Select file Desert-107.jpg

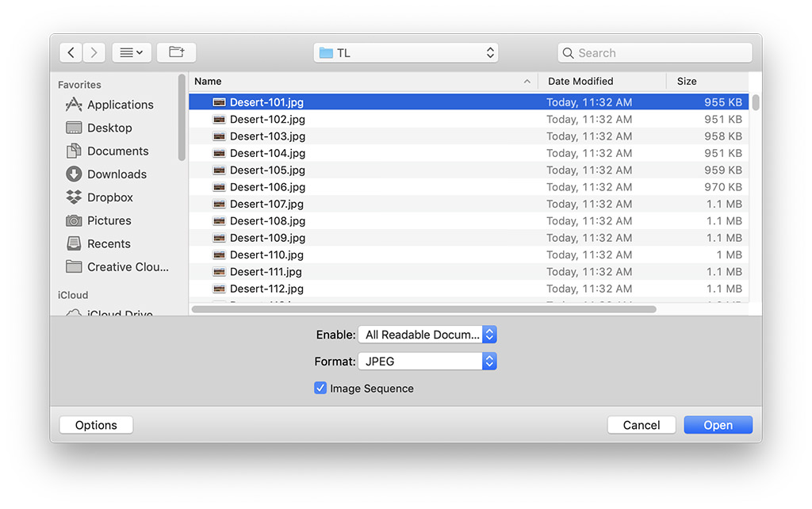[469, 204]
